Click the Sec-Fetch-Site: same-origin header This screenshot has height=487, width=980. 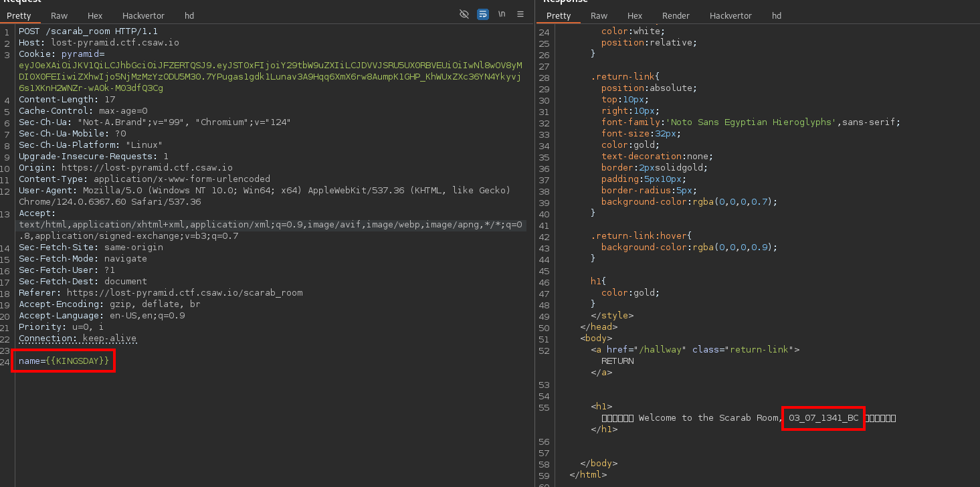(91, 247)
